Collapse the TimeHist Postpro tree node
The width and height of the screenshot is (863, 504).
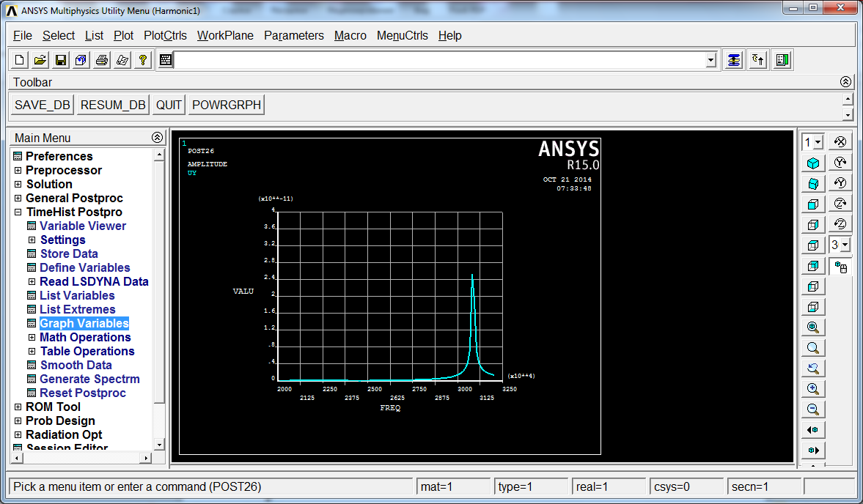coord(18,212)
